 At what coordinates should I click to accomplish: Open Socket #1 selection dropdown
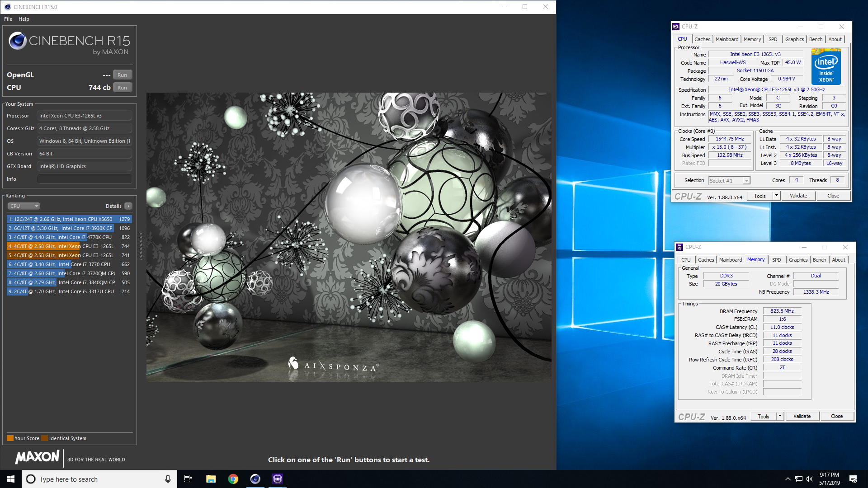click(x=729, y=181)
